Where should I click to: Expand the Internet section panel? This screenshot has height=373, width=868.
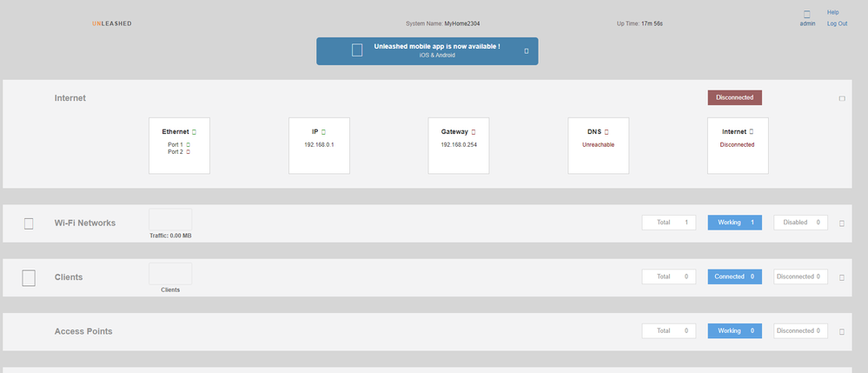click(841, 99)
